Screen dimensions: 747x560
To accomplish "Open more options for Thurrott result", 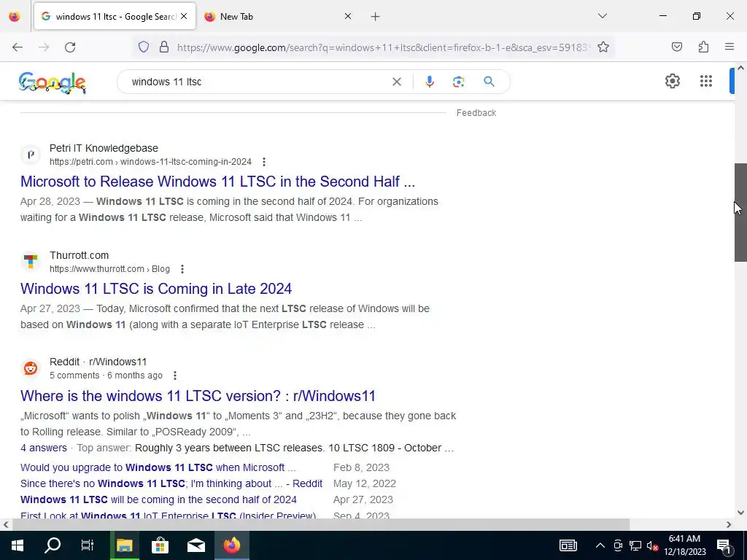I will click(x=182, y=269).
